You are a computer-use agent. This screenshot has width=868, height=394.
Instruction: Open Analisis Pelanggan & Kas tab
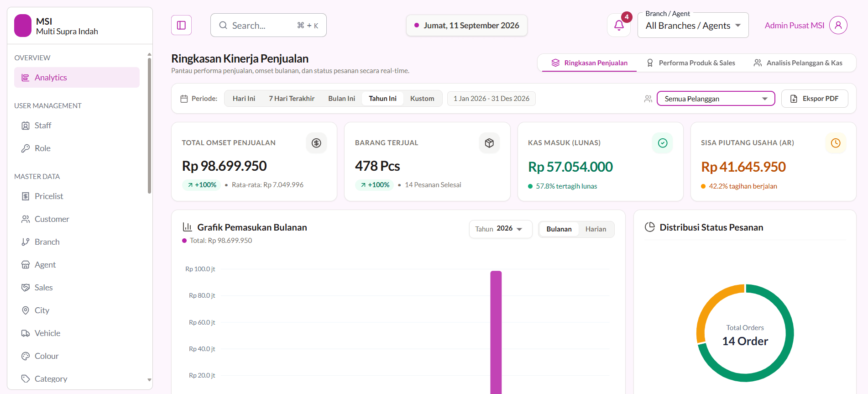click(798, 63)
